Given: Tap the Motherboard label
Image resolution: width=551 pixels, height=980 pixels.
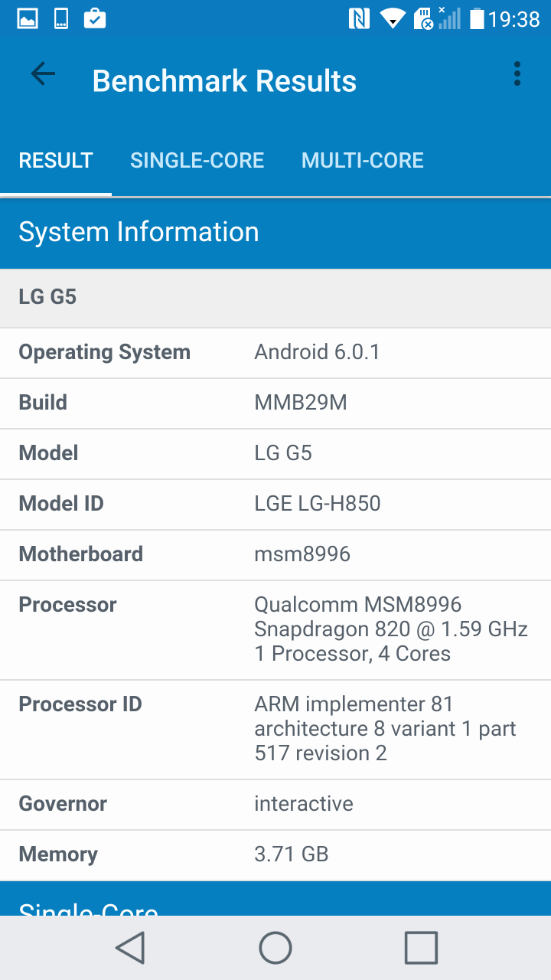Looking at the screenshot, I should tap(81, 554).
